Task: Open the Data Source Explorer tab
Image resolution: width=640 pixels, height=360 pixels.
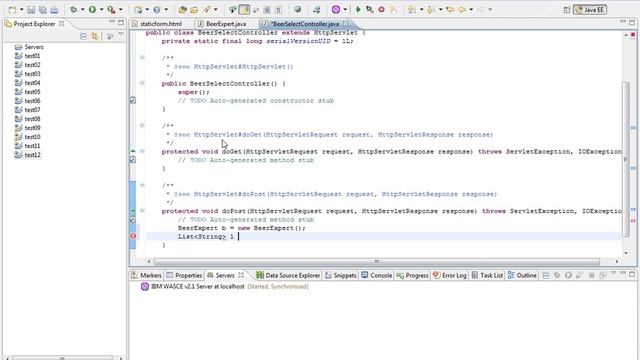Action: tap(288, 276)
